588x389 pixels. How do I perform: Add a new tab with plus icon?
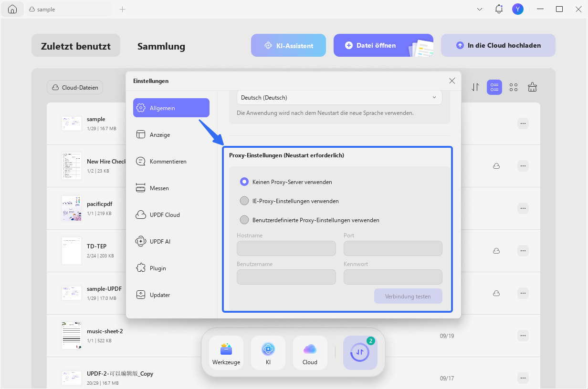click(123, 9)
